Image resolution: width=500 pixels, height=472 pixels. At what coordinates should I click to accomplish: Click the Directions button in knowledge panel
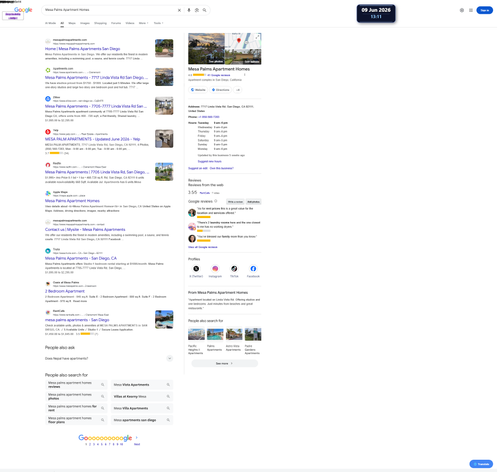click(x=222, y=90)
